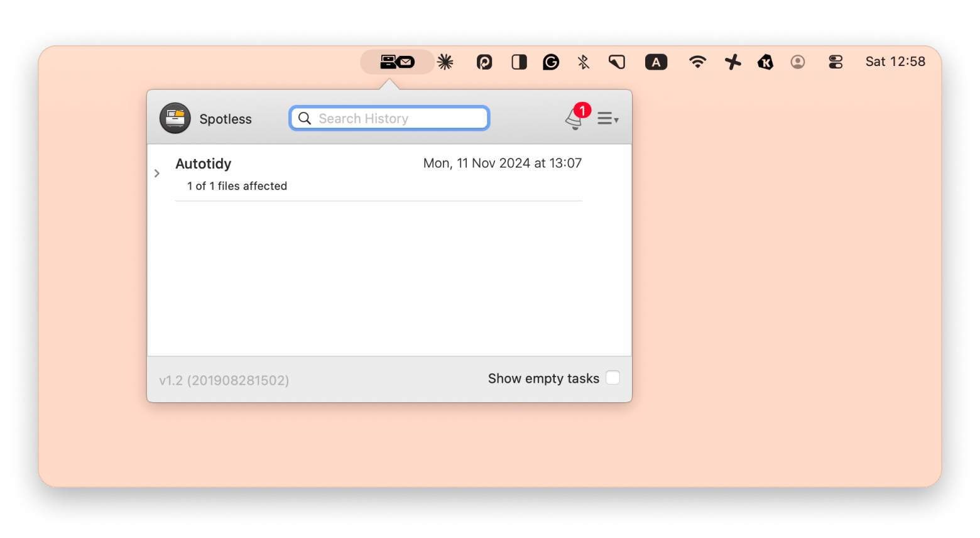Open notifications bell with badge 1
This screenshot has height=538, width=980.
coord(575,118)
